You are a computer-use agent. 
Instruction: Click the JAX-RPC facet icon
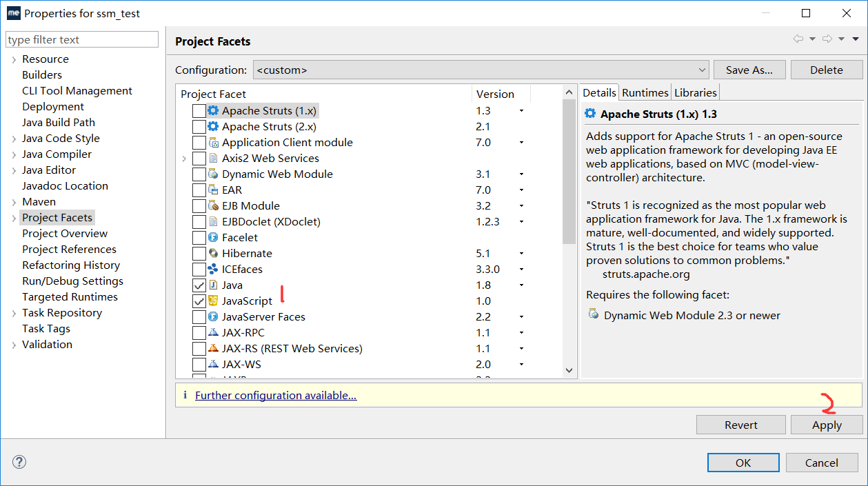[x=213, y=332]
